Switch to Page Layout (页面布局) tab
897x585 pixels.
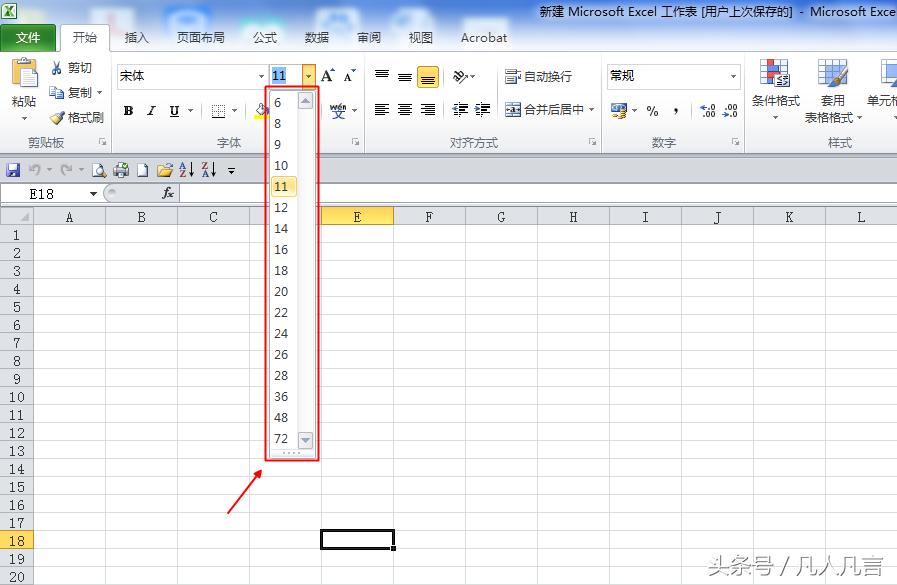click(201, 38)
